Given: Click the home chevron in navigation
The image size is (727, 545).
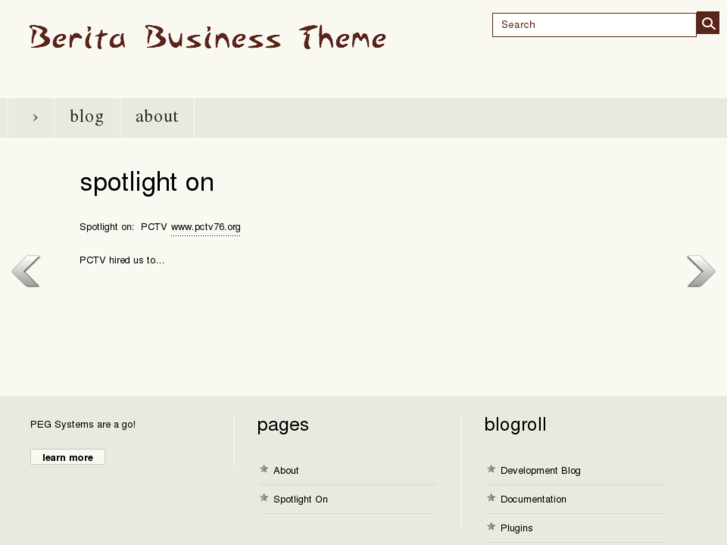Looking at the screenshot, I should (x=35, y=117).
